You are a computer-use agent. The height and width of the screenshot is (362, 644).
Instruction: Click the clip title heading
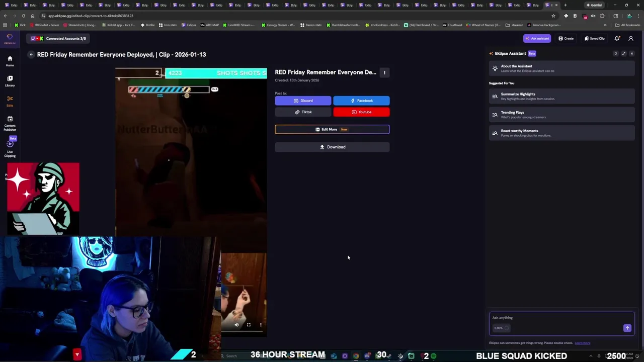pyautogui.click(x=121, y=54)
